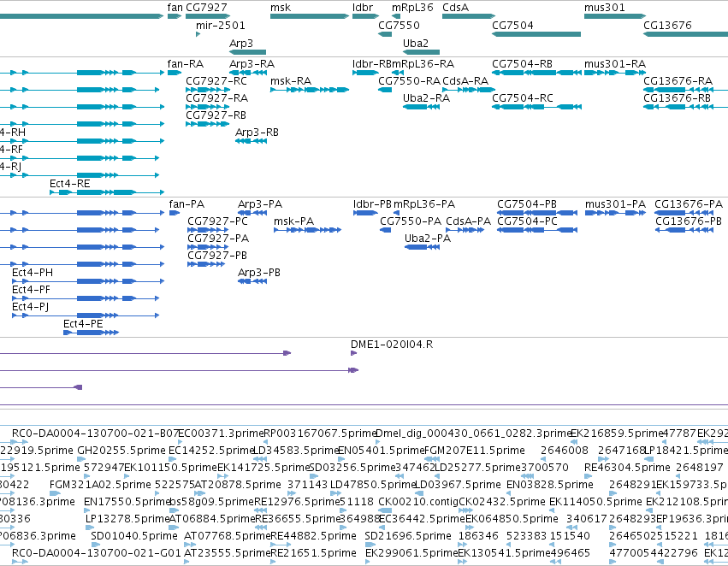Click the Uba2-PA protein label

pos(428,239)
